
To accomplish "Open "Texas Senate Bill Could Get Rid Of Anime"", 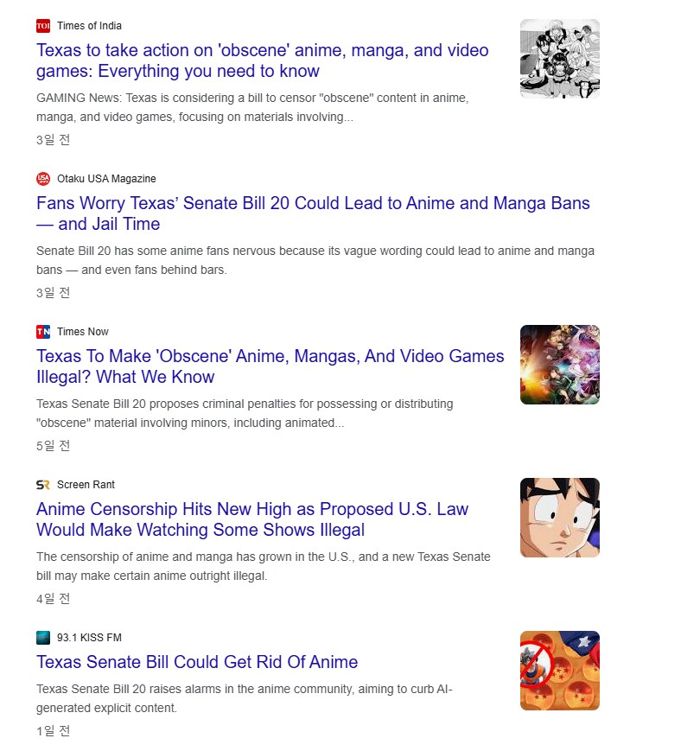I will point(197,662).
